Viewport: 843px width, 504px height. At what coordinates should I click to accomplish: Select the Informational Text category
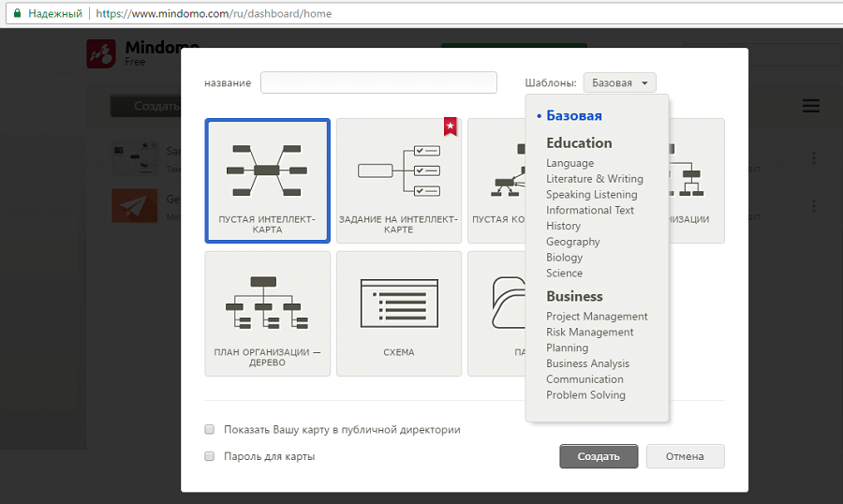coord(590,210)
